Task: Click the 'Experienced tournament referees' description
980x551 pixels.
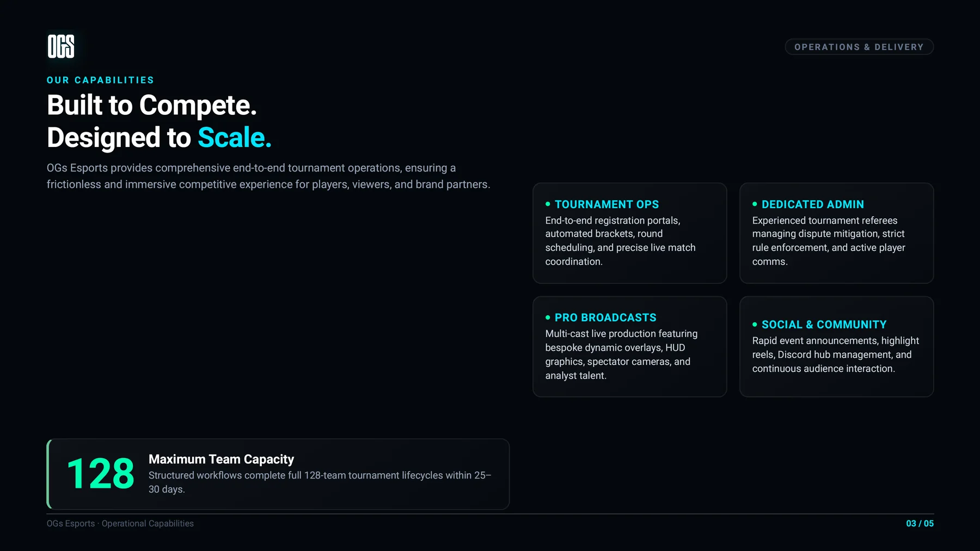Action: point(829,241)
